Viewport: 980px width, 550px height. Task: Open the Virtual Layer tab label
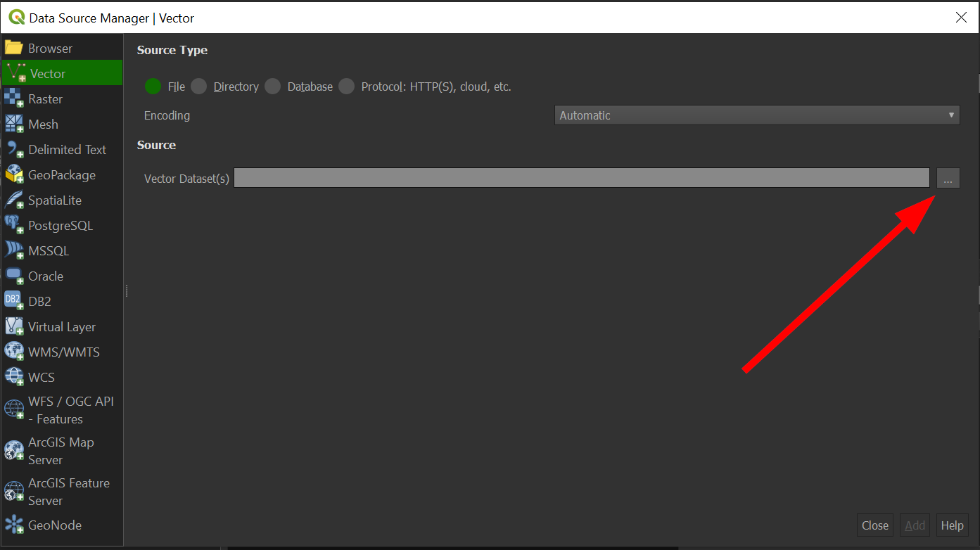pos(62,327)
